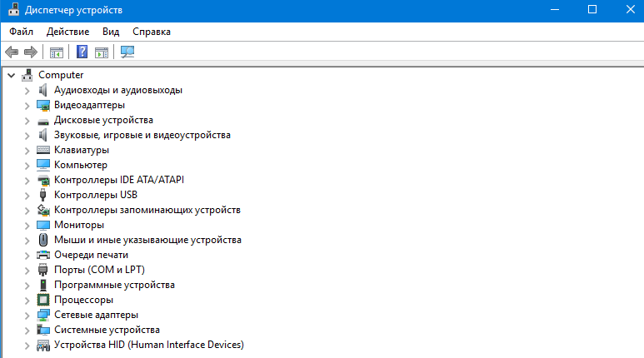Viewport: 644px width, 358px height.
Task: Open the Действие menu
Action: [x=67, y=32]
